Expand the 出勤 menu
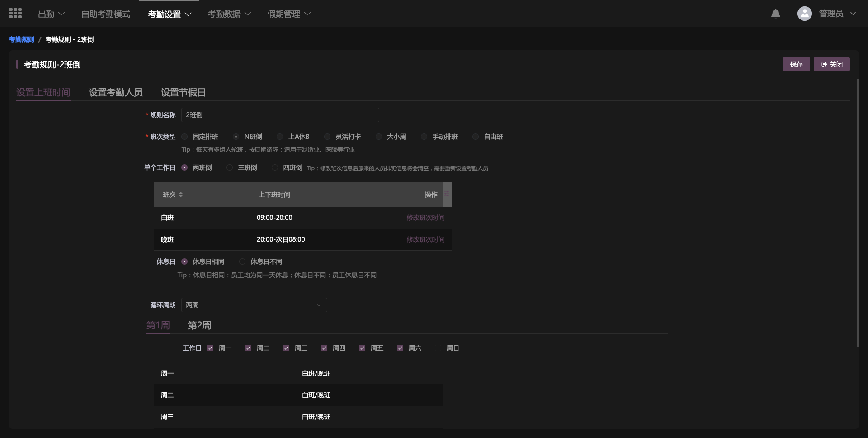The image size is (868, 438). coord(51,14)
